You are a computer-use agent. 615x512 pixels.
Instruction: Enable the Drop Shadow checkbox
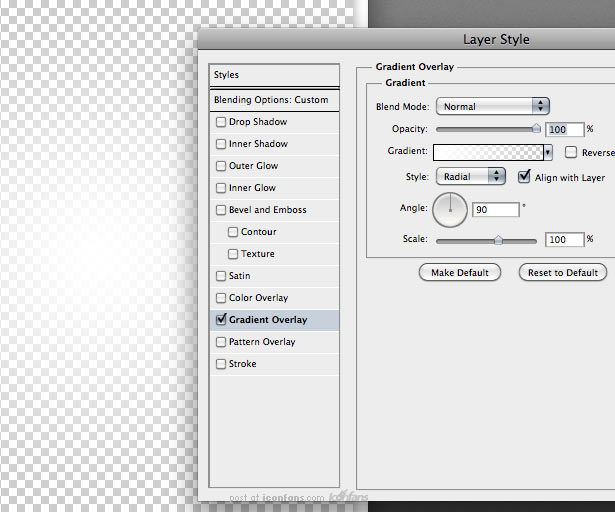(x=221, y=122)
